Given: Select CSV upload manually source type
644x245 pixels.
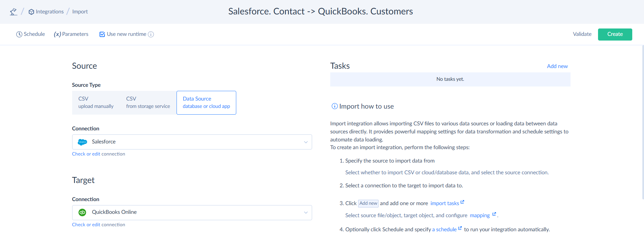Looking at the screenshot, I should click(x=96, y=103).
